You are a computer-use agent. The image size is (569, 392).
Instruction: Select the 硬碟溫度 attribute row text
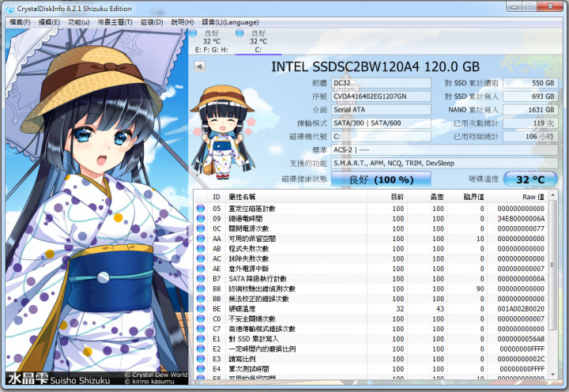pyautogui.click(x=242, y=309)
